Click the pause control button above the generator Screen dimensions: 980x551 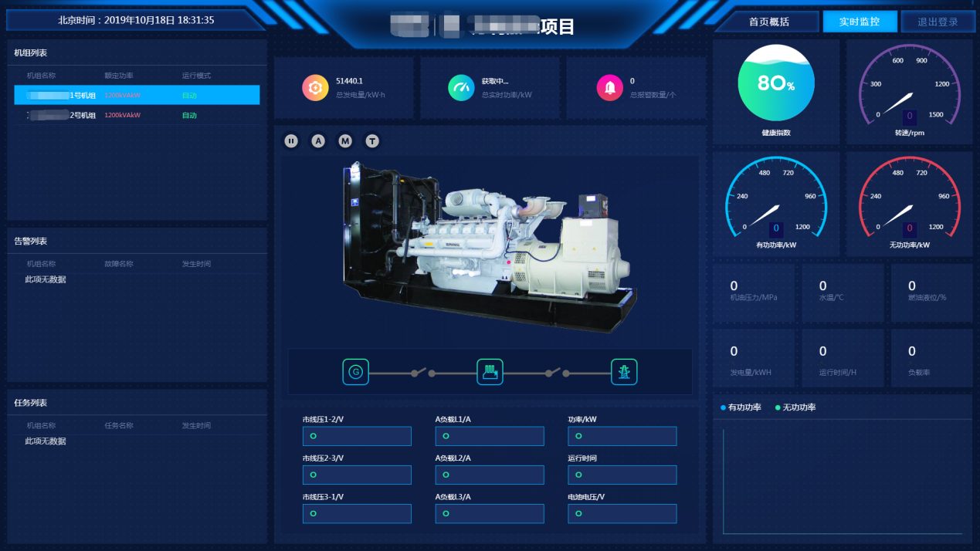pyautogui.click(x=291, y=140)
